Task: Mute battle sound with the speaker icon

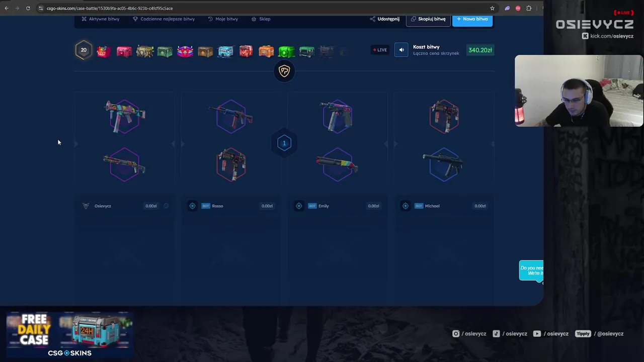Action: 401,50
